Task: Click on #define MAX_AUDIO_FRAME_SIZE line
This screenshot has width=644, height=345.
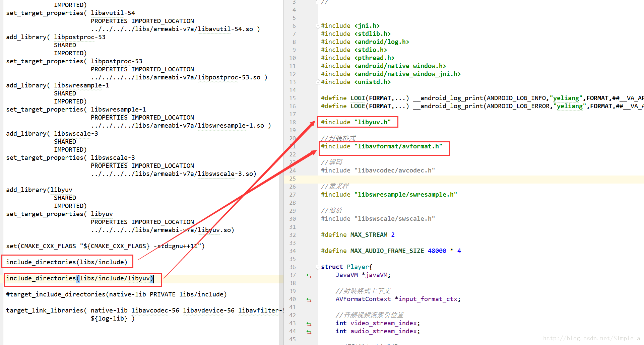Action: pyautogui.click(x=391, y=251)
